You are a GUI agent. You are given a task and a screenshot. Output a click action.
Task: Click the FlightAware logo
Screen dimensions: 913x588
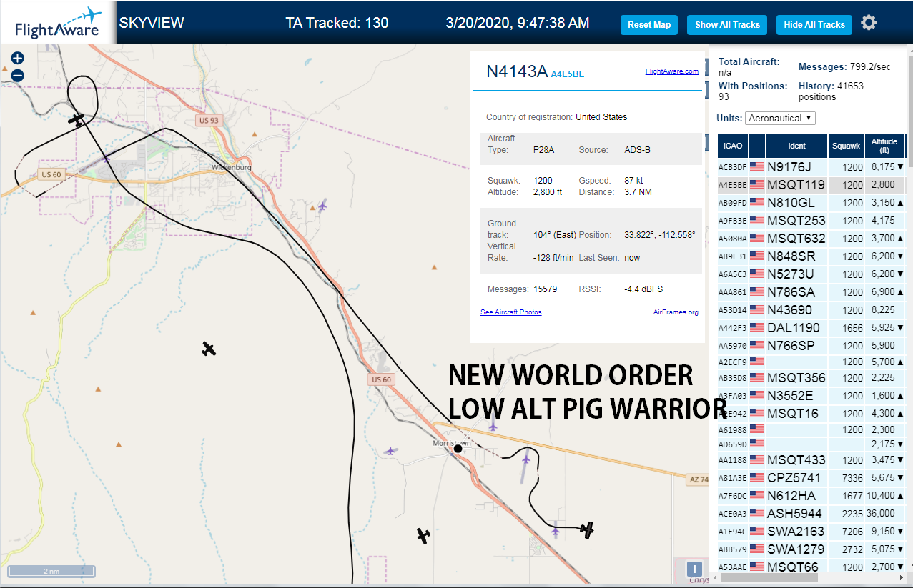(x=59, y=23)
